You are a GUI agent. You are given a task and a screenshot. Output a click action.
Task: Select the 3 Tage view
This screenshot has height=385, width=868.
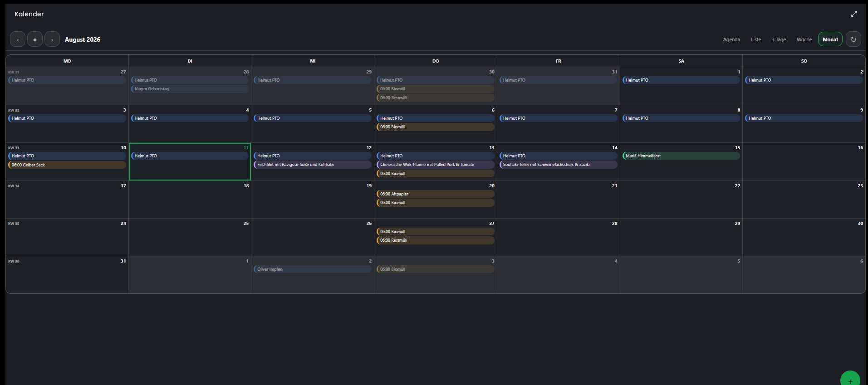coord(779,39)
